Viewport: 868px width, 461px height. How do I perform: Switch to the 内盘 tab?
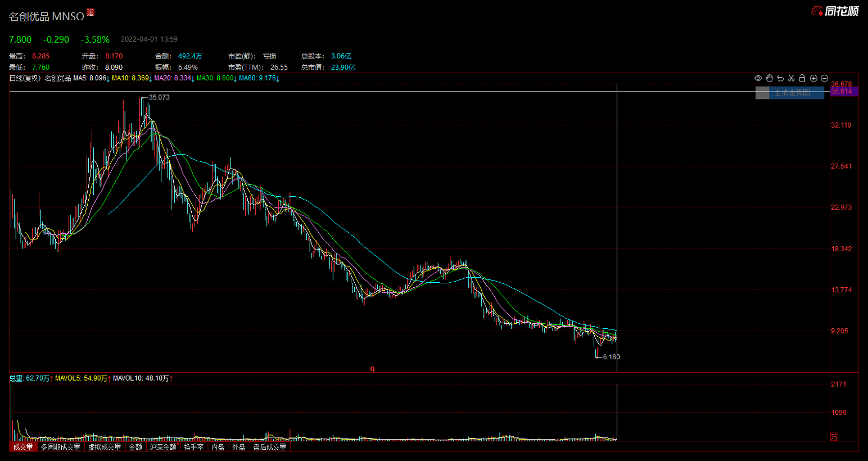tap(218, 447)
